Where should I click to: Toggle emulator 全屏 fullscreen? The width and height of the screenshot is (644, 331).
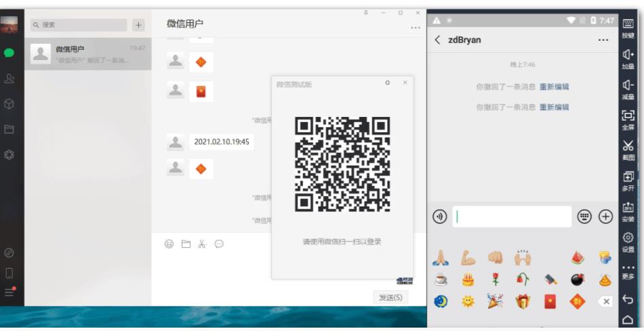[x=628, y=120]
